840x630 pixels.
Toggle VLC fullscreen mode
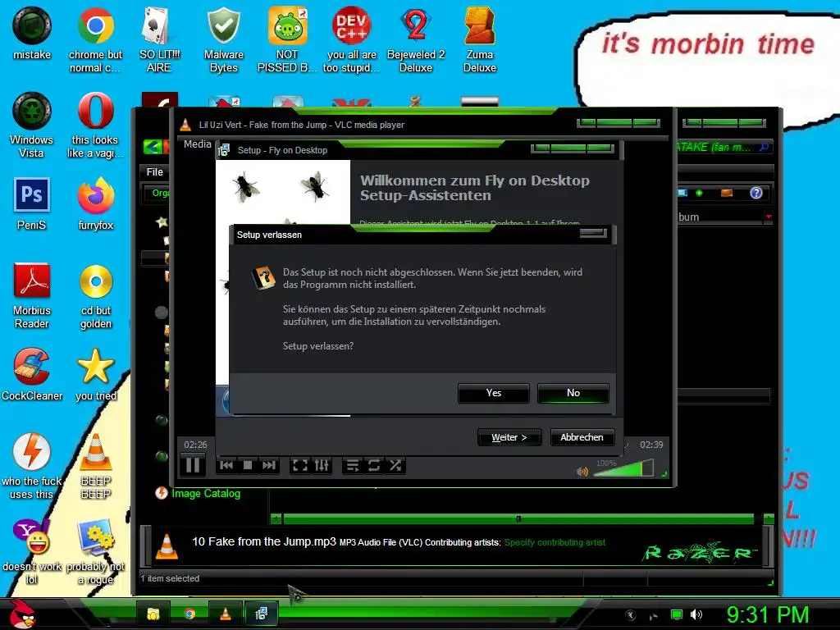pos(300,465)
